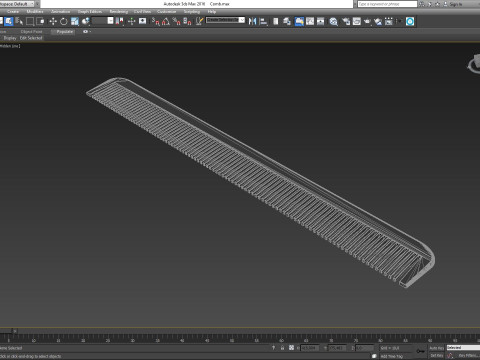Open the Rendering menu
This screenshot has width=480, height=360.
pyautogui.click(x=119, y=12)
